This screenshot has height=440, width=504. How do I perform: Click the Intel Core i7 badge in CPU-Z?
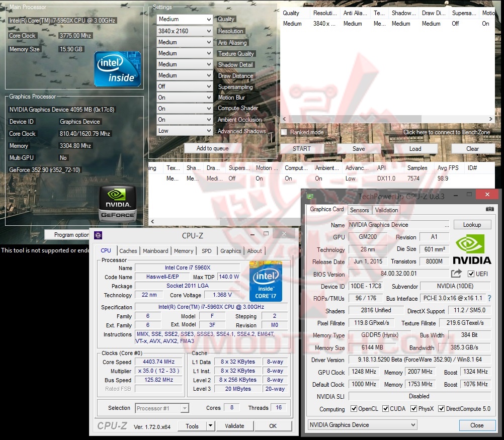pyautogui.click(x=266, y=282)
